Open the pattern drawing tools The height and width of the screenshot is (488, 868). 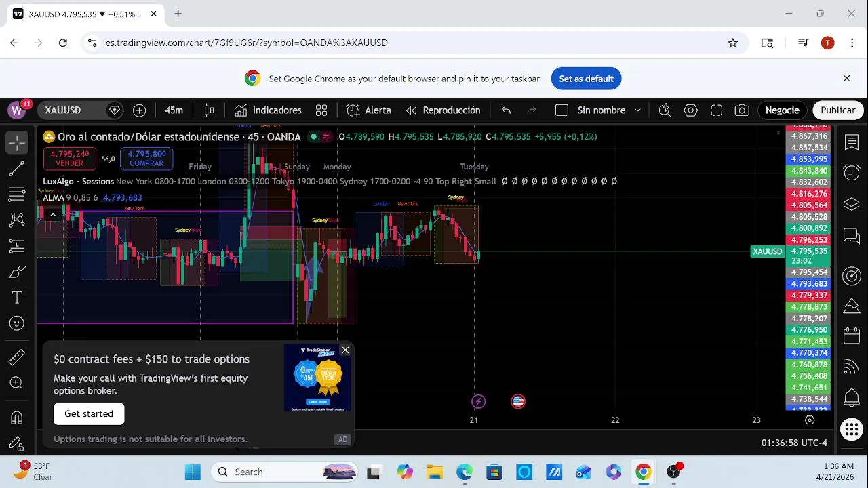coord(17,220)
